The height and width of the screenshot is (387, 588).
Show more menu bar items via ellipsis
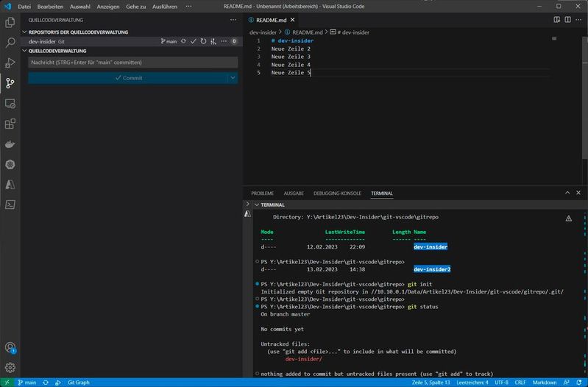click(x=188, y=7)
